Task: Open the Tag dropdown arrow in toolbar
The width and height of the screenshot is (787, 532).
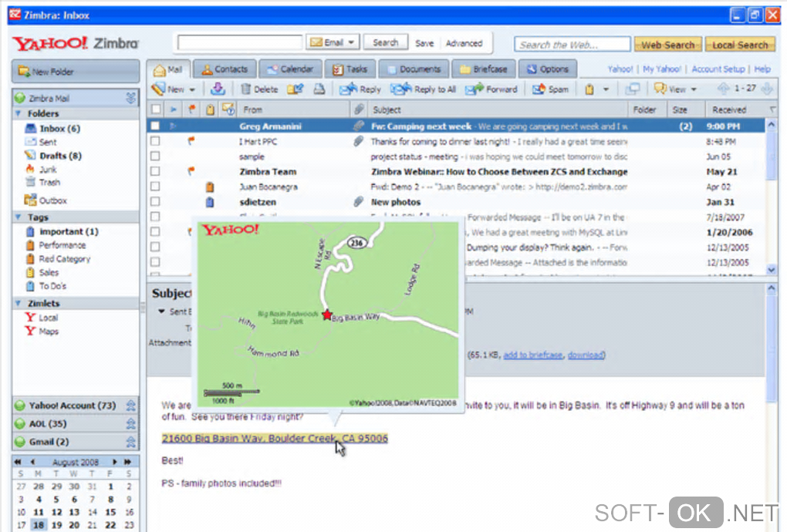Action: click(x=606, y=89)
